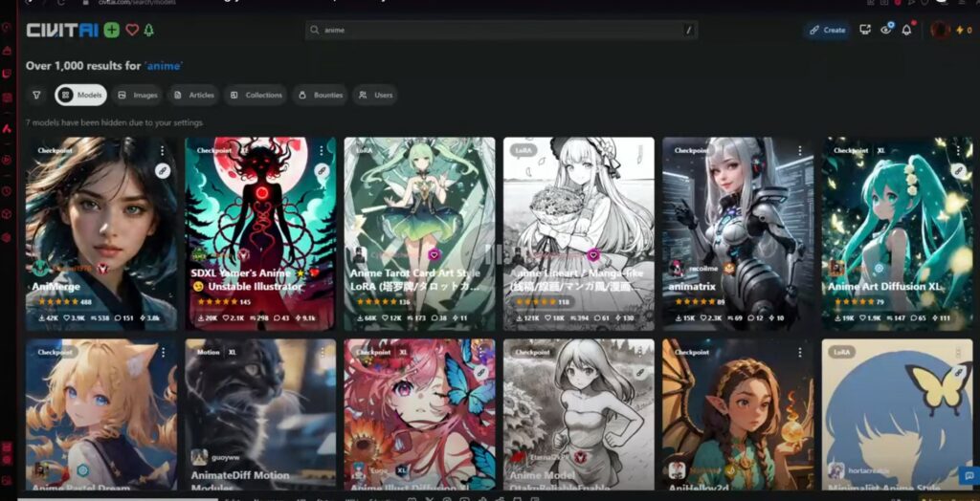Click the heart count 2.3K on animatrix
The height and width of the screenshot is (501, 980).
(x=713, y=318)
